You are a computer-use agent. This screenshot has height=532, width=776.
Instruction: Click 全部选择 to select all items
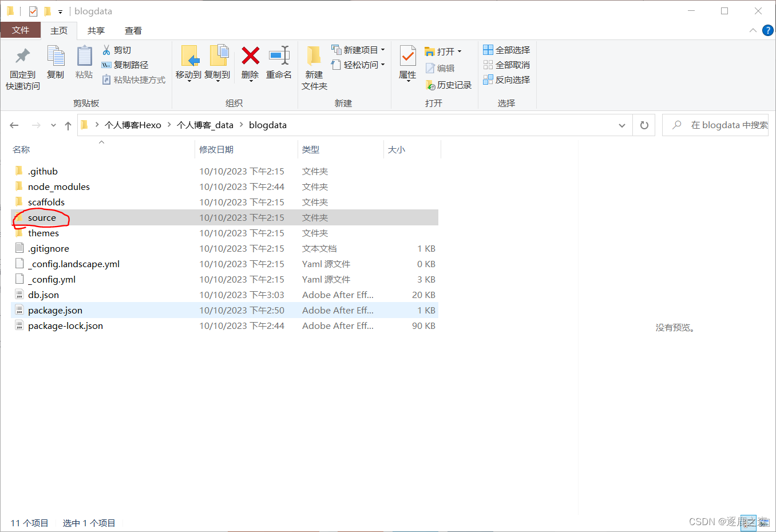[507, 50]
